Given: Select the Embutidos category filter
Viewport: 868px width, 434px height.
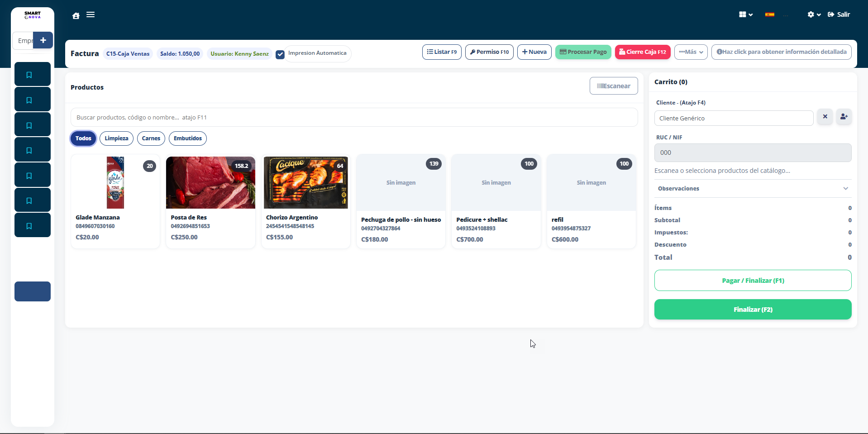Looking at the screenshot, I should [187, 138].
